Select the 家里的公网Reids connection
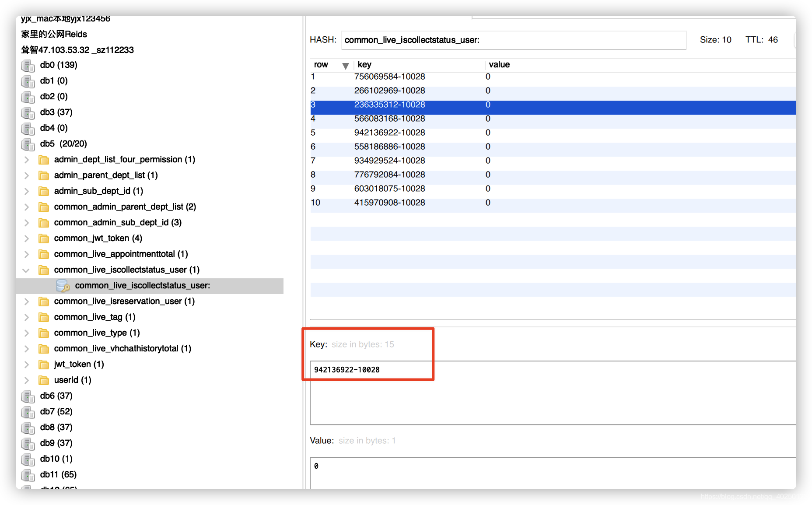This screenshot has width=812, height=505. click(54, 34)
